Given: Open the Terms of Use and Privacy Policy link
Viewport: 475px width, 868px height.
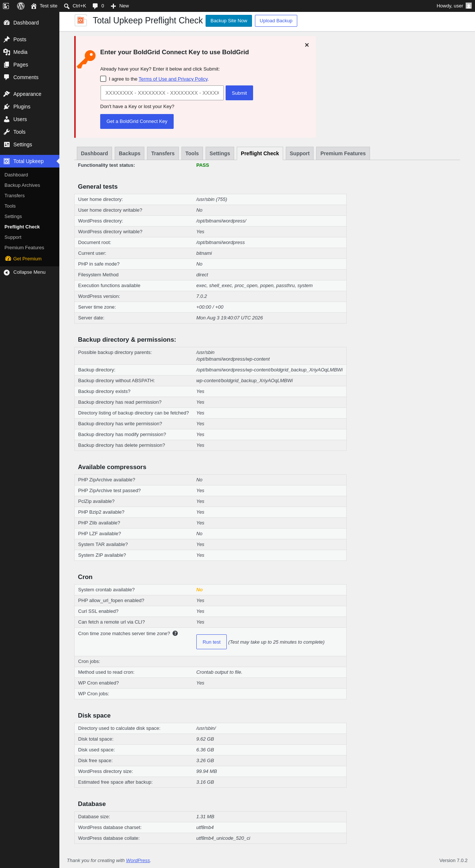Looking at the screenshot, I should pyautogui.click(x=173, y=79).
